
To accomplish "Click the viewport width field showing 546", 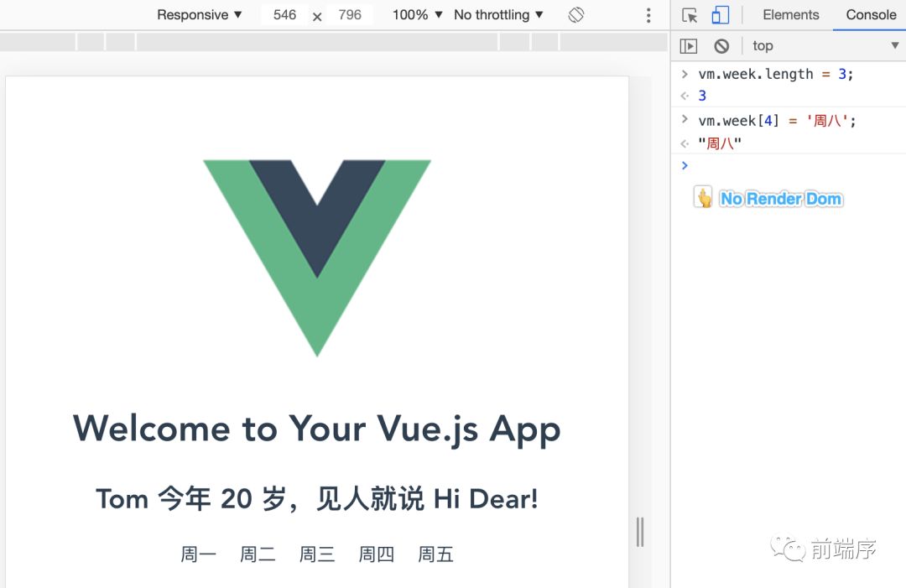I will (x=284, y=14).
